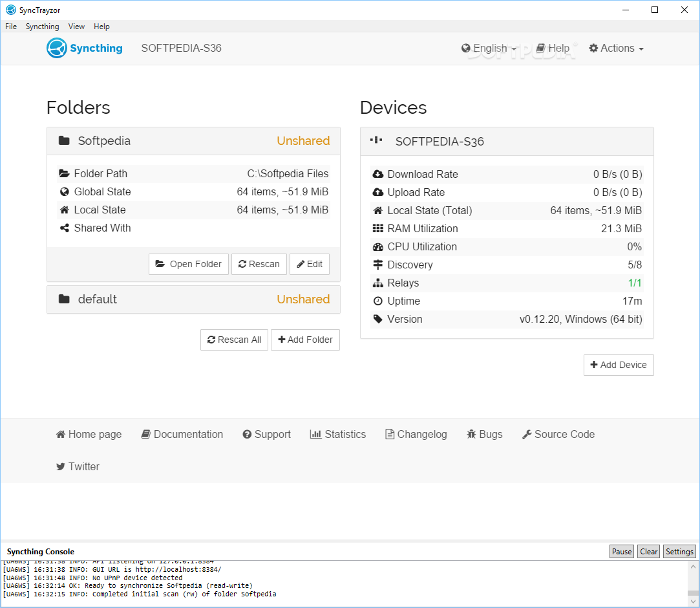This screenshot has width=700, height=608.
Task: Click the Folder Path open-folder icon
Action: pyautogui.click(x=64, y=173)
